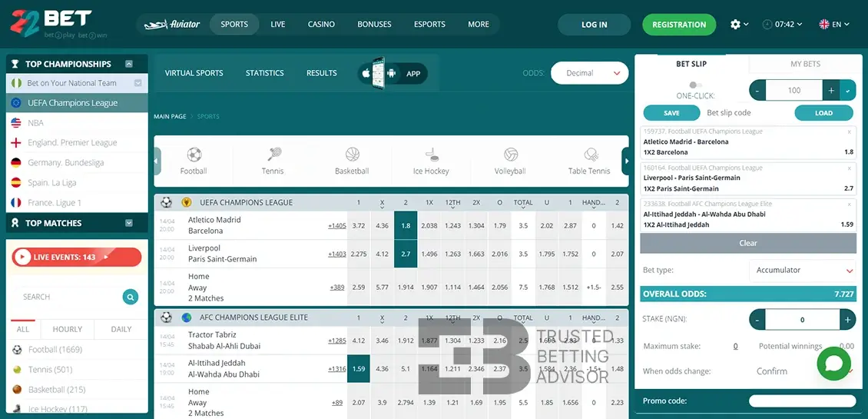Click the AFC Champions League Elite globe icon
This screenshot has width=868, height=419.
[x=187, y=318]
